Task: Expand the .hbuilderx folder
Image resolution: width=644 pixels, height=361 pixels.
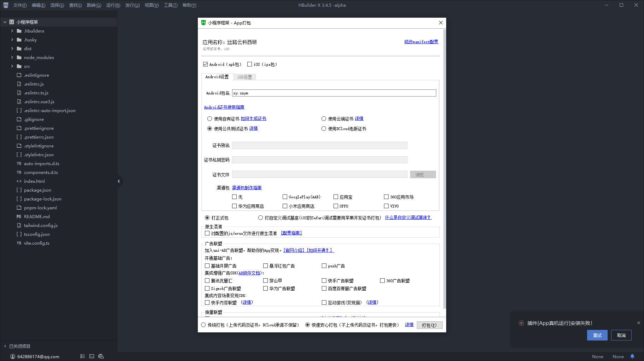Action: click(12, 31)
